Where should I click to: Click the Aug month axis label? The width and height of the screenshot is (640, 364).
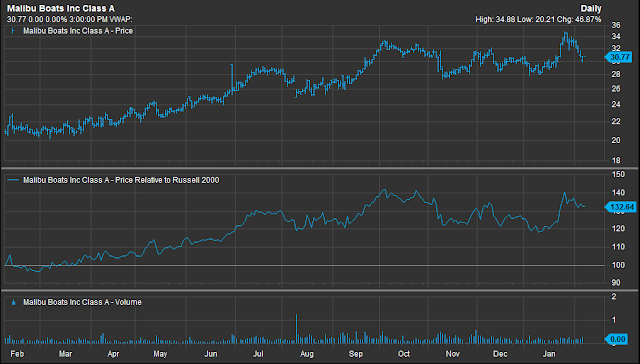coord(307,354)
